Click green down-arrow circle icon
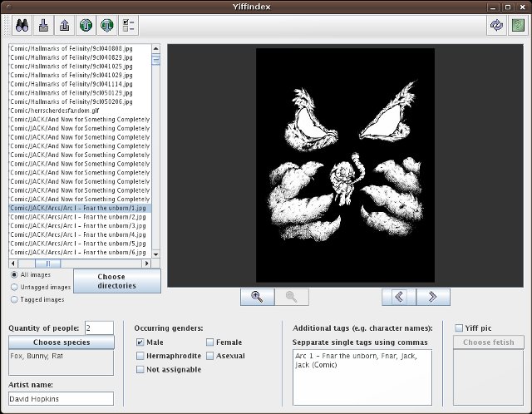 (x=107, y=26)
